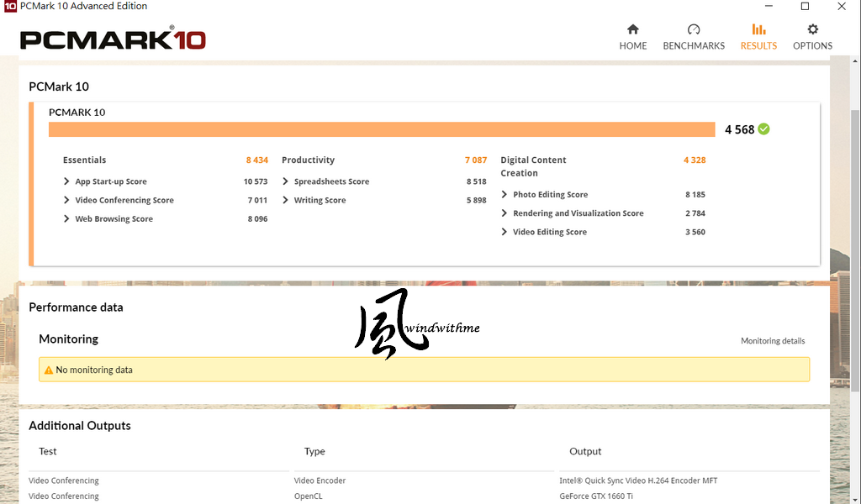Click the Essentials score 8 434
Image resolution: width=861 pixels, height=504 pixels.
[257, 160]
